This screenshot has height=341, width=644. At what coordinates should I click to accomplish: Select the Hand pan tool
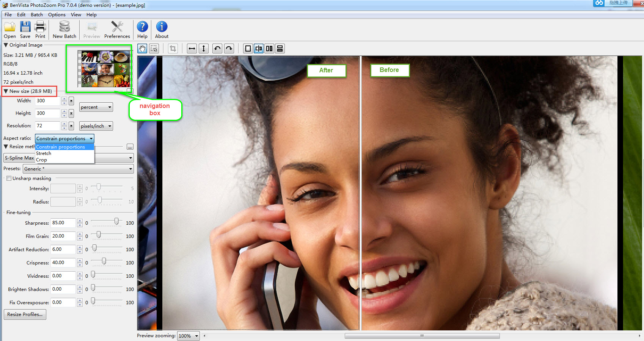coord(142,48)
